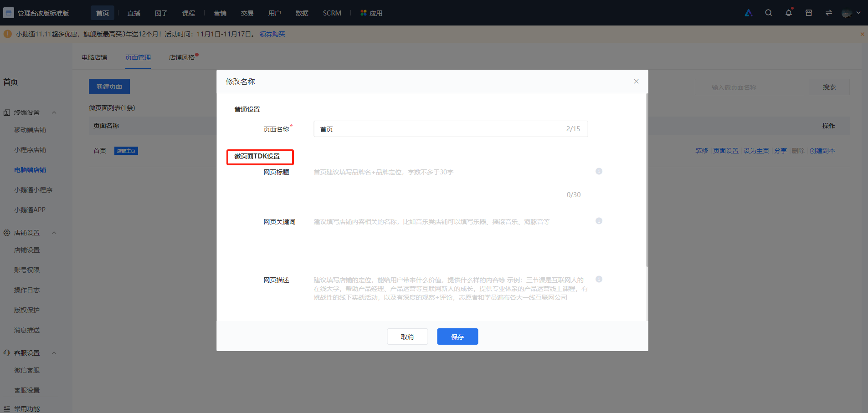Focus the 网页标题 text area
The height and width of the screenshot is (413, 868).
coord(451,184)
